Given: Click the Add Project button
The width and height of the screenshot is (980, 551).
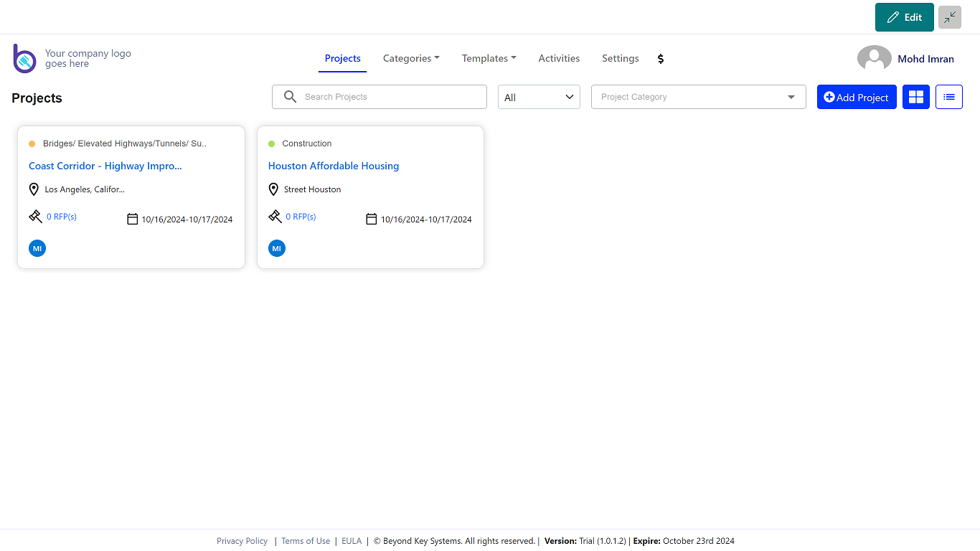Looking at the screenshot, I should [856, 98].
